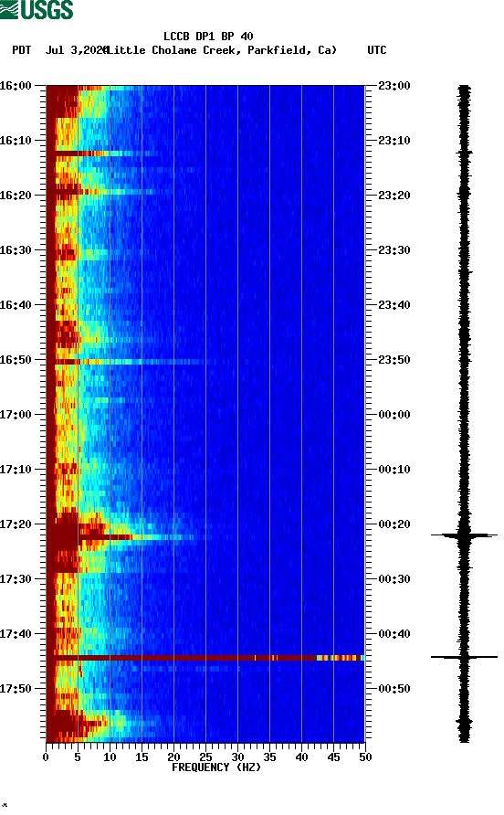Click the 00:10 UTC time label
This screenshot has width=504, height=815.
coord(394,470)
